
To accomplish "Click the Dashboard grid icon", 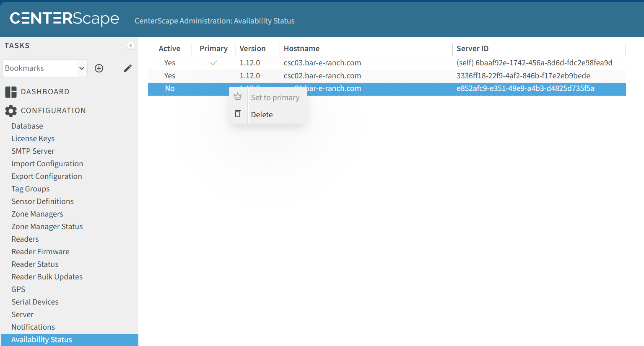I will [x=11, y=92].
